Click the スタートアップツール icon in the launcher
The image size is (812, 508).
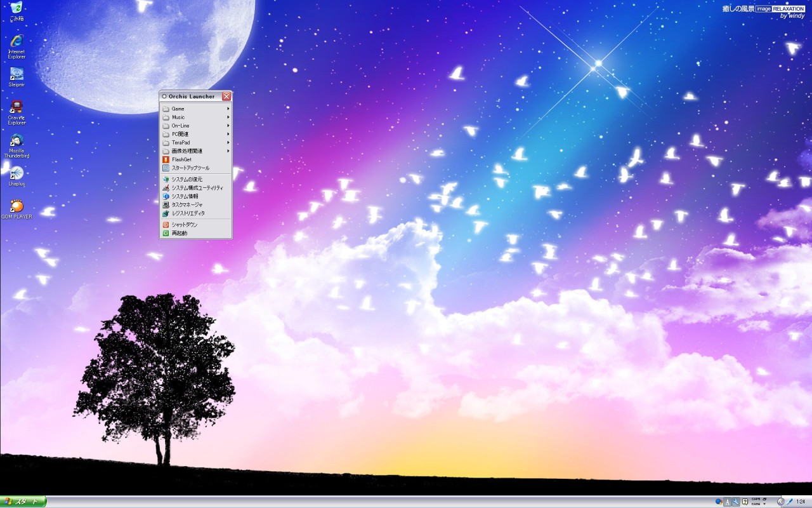(x=166, y=168)
